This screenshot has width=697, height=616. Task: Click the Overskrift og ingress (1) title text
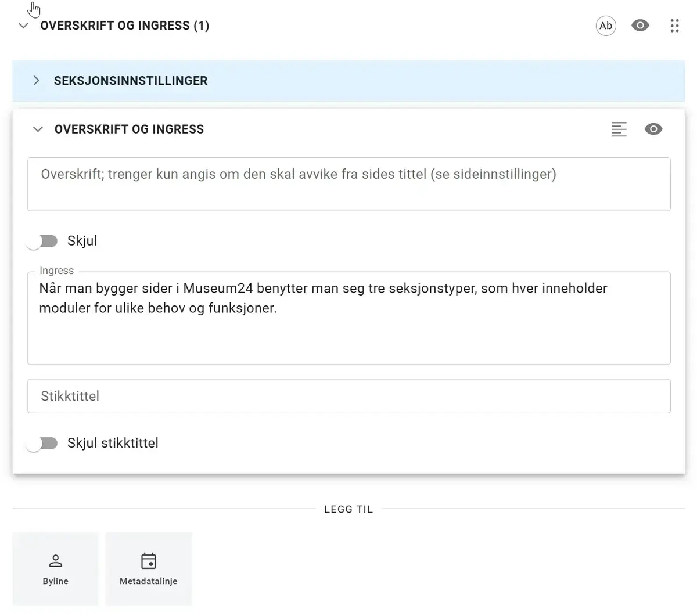click(x=125, y=26)
